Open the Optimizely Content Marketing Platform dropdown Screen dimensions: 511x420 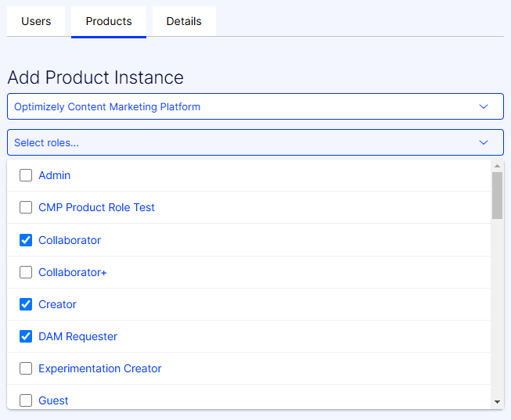click(x=255, y=106)
